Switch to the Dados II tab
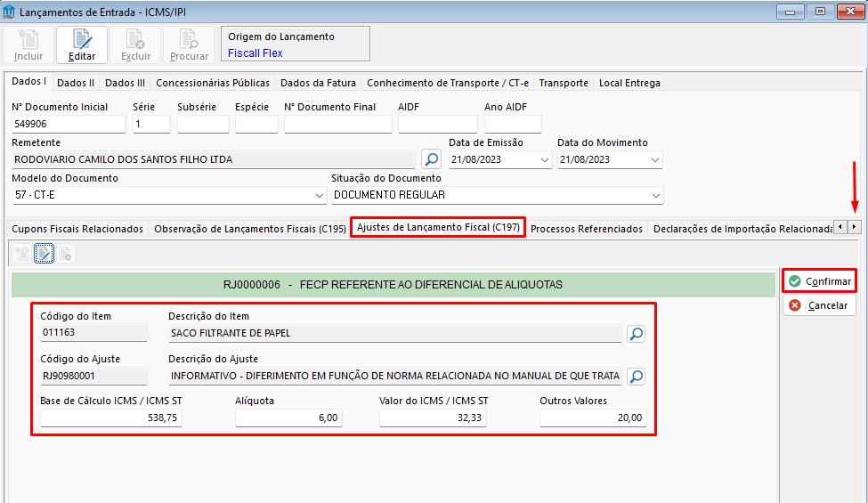This screenshot has height=503, width=868. tap(76, 83)
